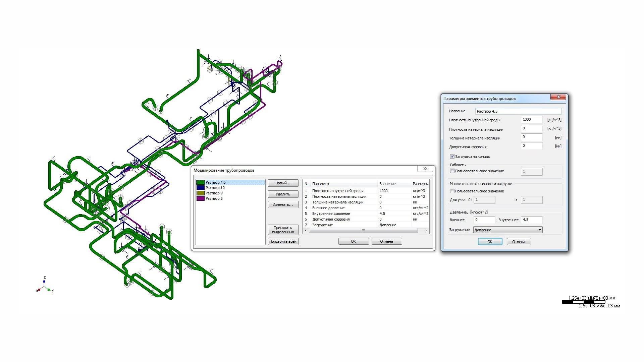Click the Значение column header

point(394,184)
